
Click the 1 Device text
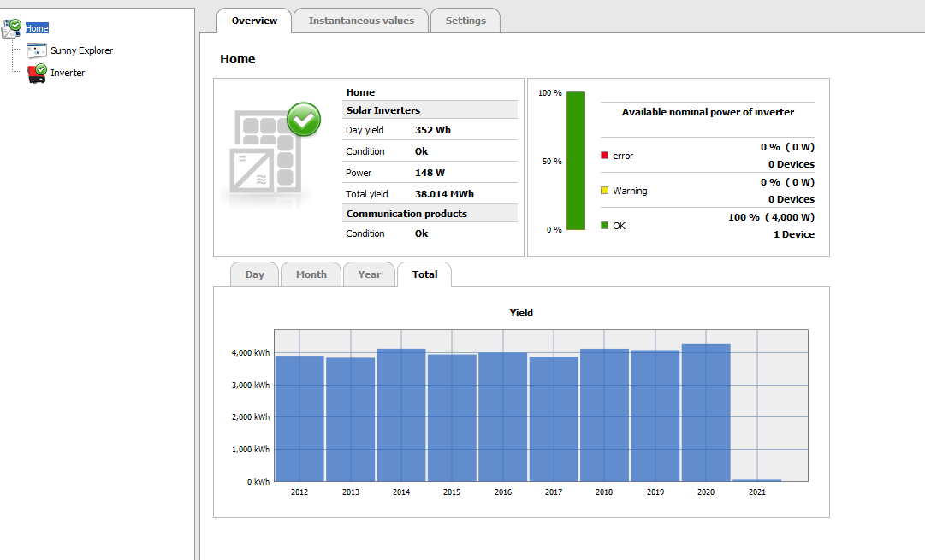794,234
